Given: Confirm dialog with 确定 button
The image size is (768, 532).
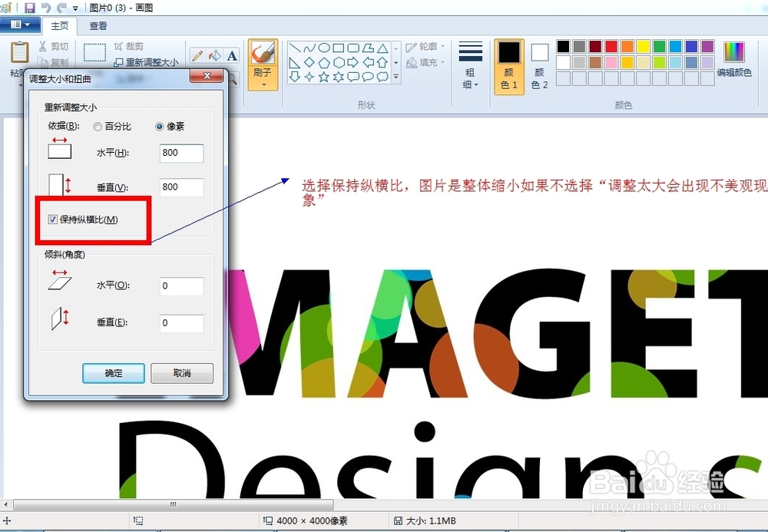Looking at the screenshot, I should click(114, 373).
